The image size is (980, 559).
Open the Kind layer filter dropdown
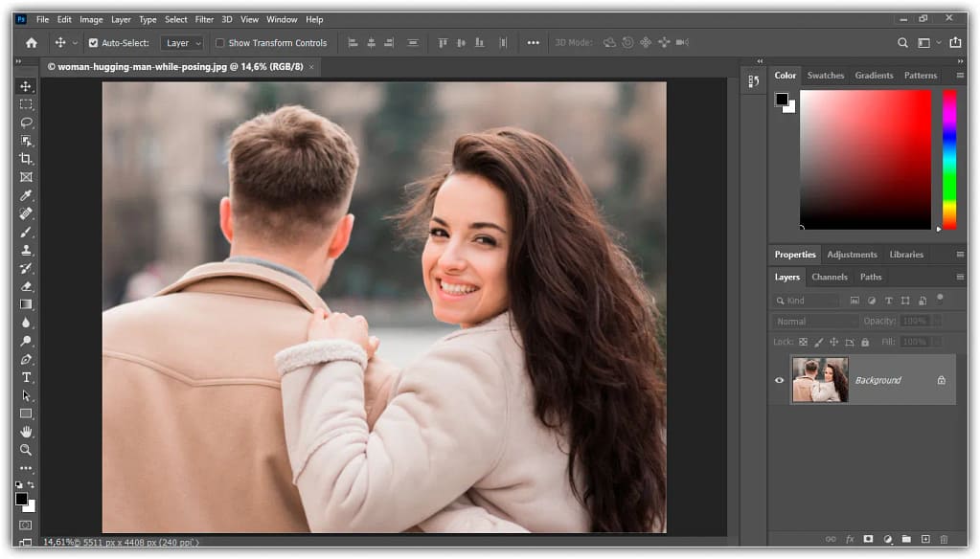pos(807,301)
